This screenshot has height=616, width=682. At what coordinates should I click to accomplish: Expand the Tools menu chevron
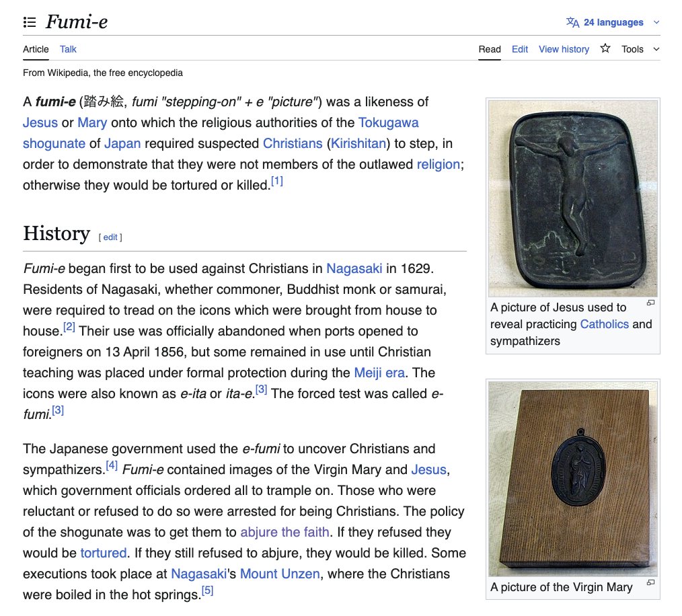(x=656, y=49)
